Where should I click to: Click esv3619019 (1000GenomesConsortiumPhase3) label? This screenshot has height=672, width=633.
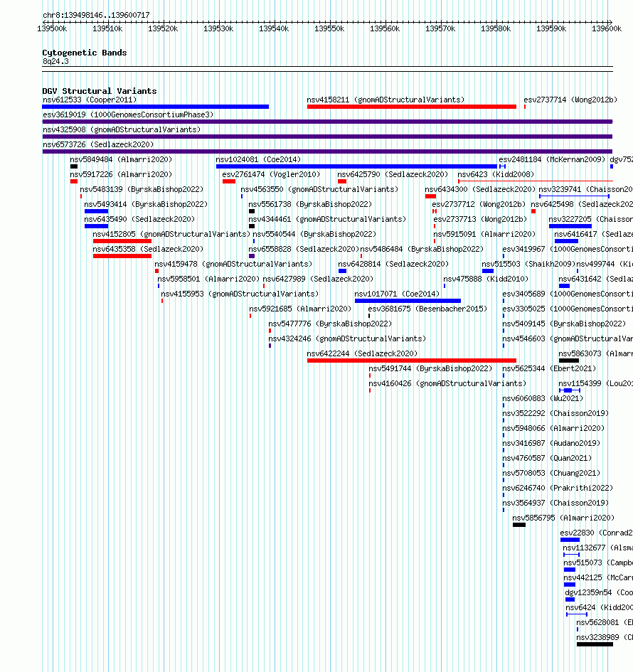pyautogui.click(x=128, y=115)
